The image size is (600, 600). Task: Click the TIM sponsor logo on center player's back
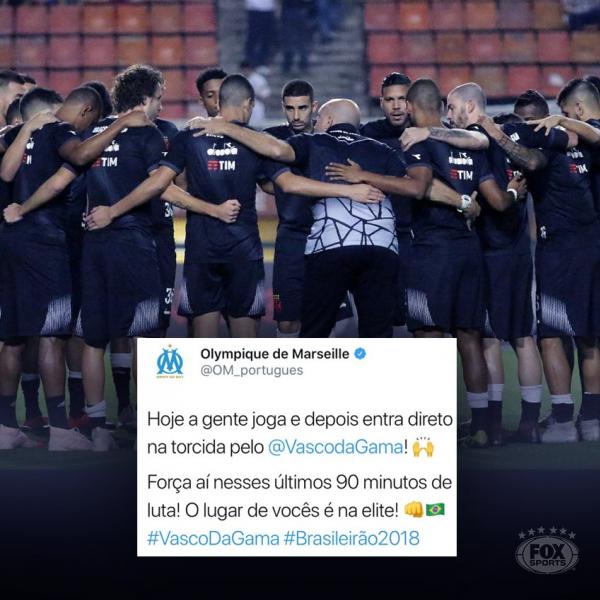[x=222, y=165]
